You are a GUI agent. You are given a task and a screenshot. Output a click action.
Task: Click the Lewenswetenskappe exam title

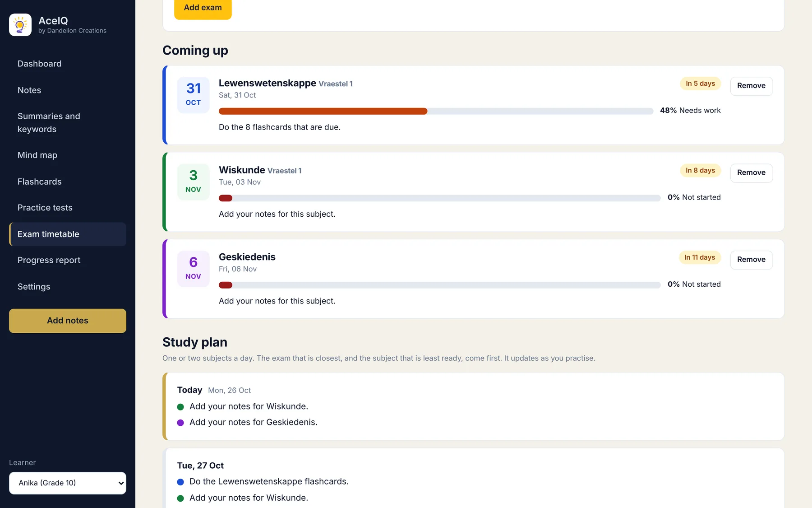click(x=268, y=83)
